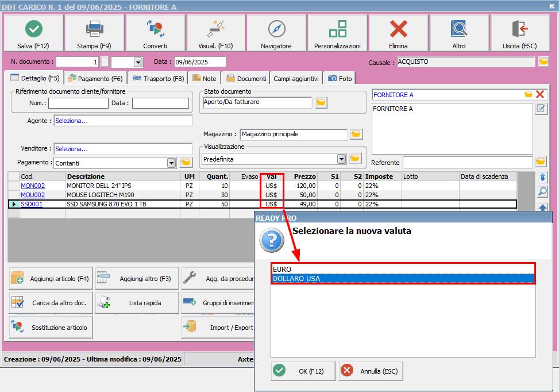
Task: Open the Altro search button
Action: (459, 33)
